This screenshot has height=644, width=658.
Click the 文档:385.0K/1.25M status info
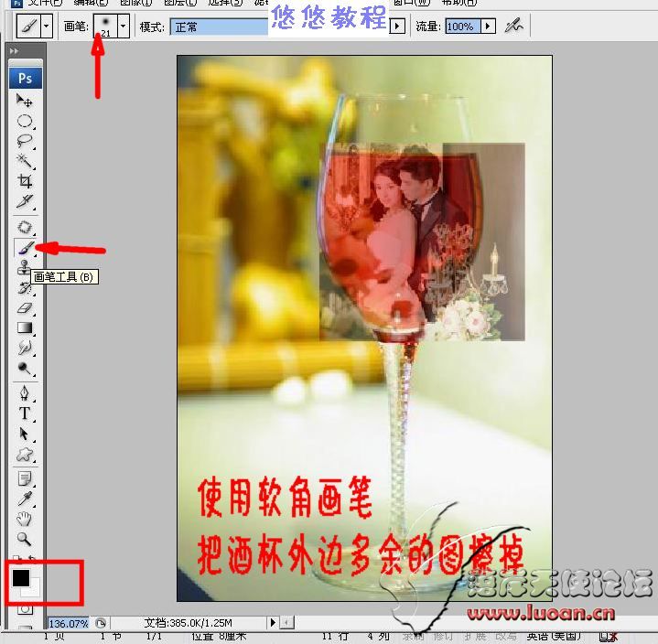(x=188, y=623)
